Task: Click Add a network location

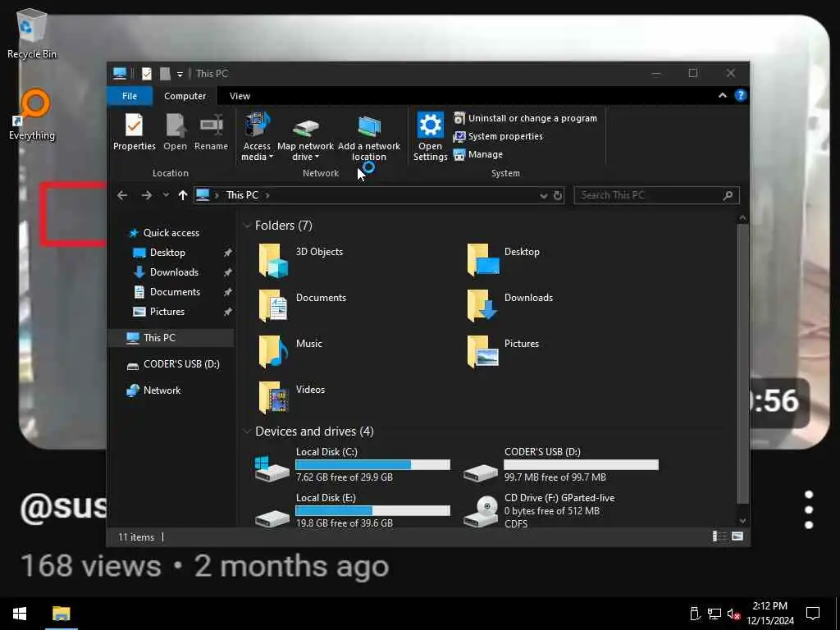Action: [x=368, y=137]
